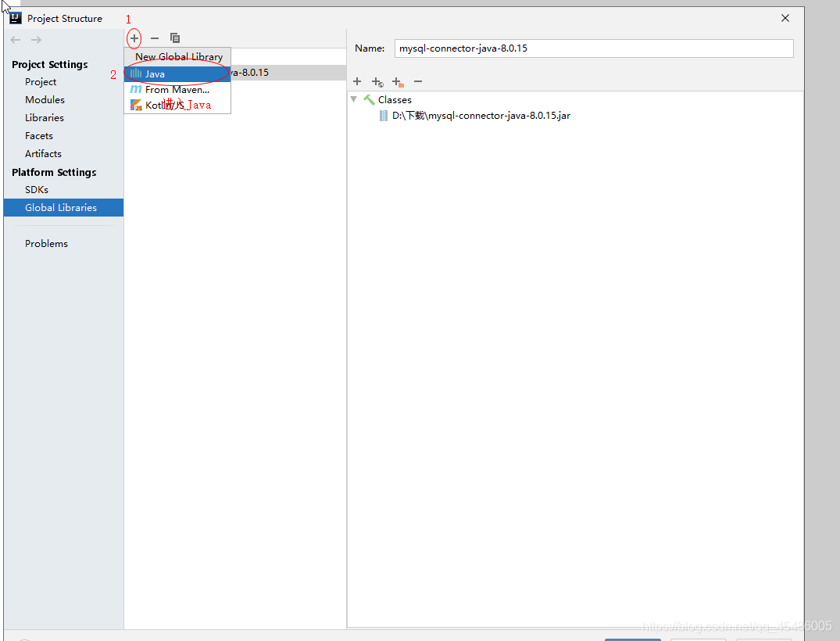
Task: Open the Problems page
Action: pyautogui.click(x=46, y=243)
